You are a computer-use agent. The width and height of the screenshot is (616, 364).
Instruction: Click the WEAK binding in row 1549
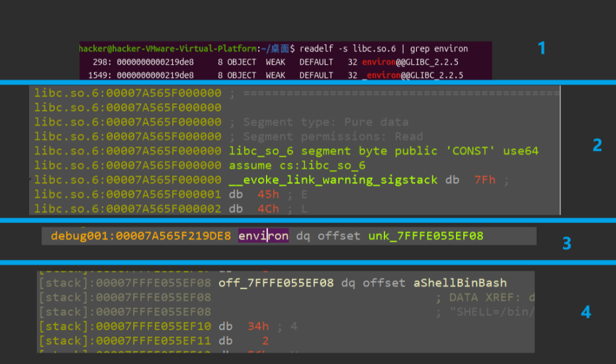275,75
